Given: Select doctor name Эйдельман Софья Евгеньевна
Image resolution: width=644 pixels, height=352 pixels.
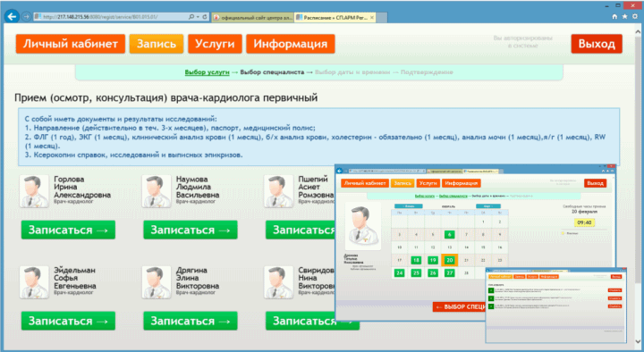Looking at the screenshot, I should pyautogui.click(x=75, y=278).
